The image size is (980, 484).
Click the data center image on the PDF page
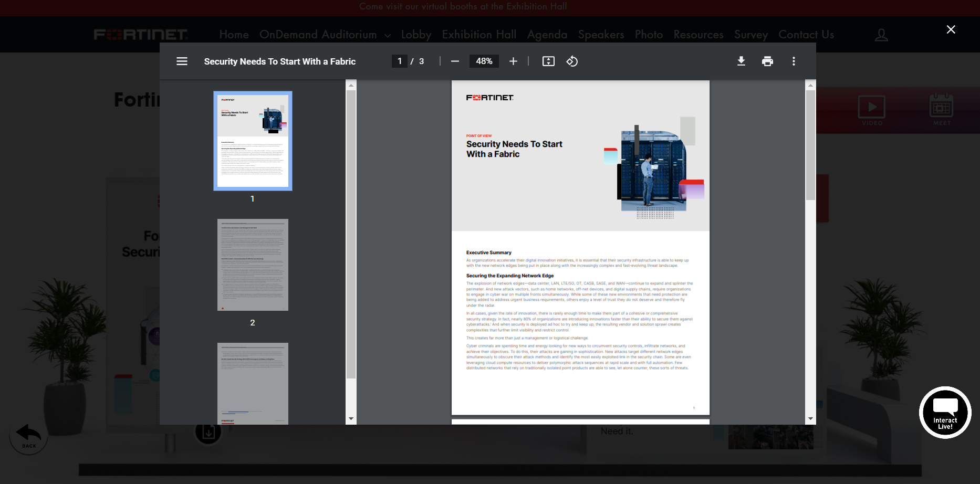tap(654, 168)
